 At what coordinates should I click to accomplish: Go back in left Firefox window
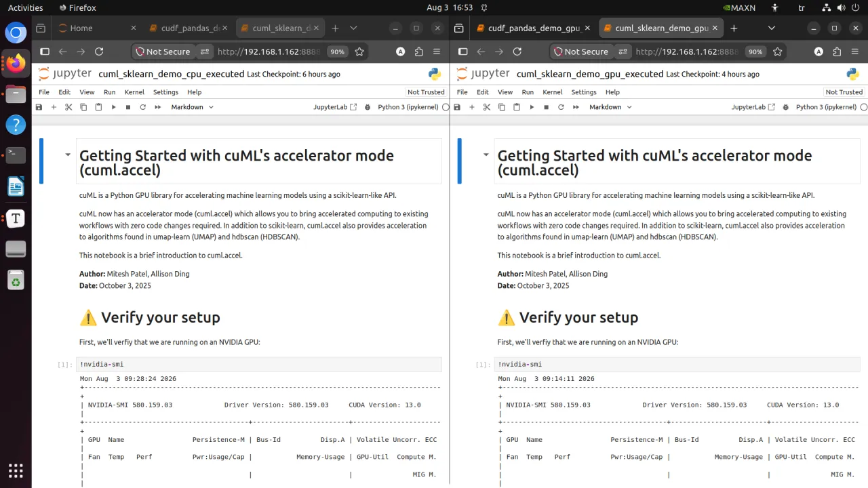point(63,52)
